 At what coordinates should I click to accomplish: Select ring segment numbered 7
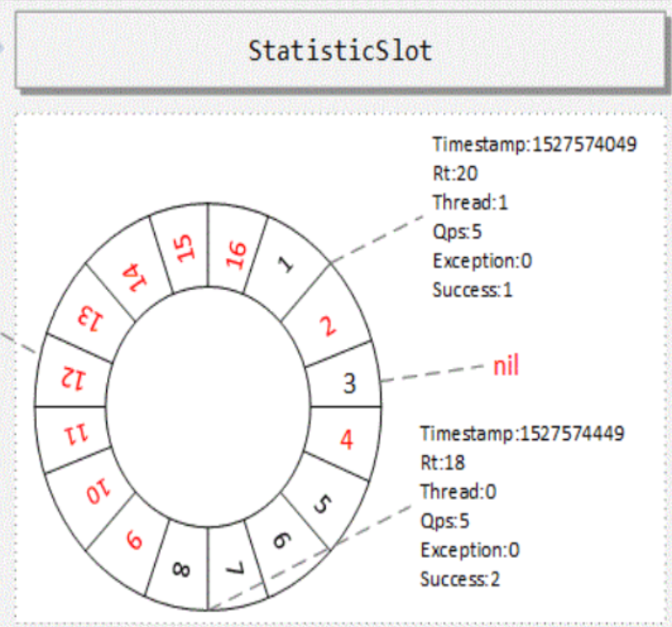[235, 570]
